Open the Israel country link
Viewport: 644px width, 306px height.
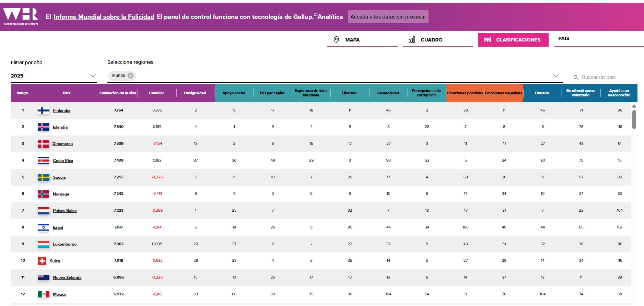click(x=58, y=227)
